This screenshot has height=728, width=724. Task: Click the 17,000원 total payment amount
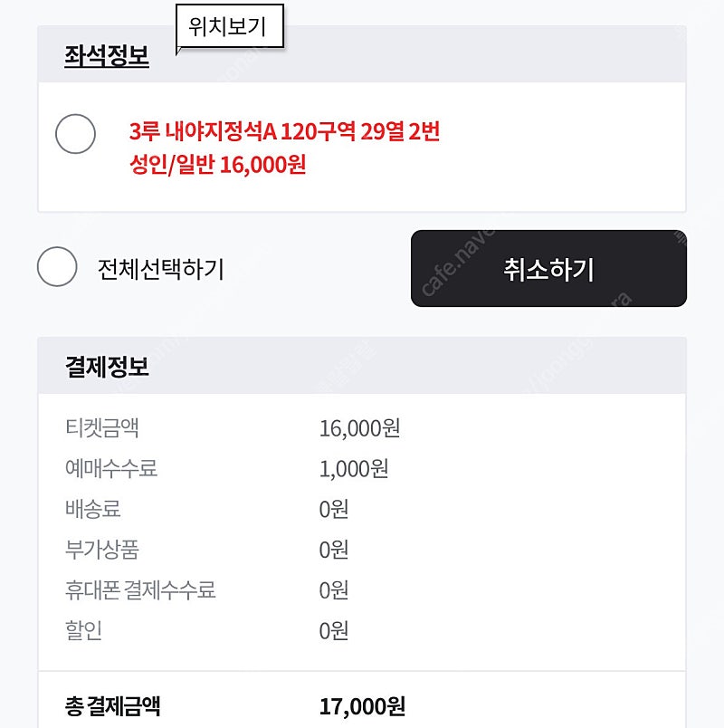click(x=363, y=706)
